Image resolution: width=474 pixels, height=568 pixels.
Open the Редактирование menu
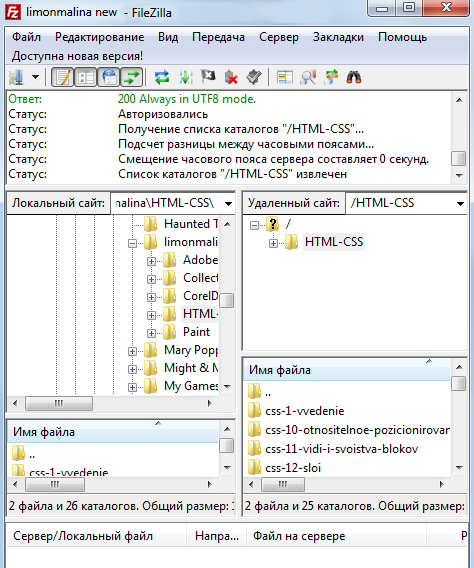tap(100, 37)
